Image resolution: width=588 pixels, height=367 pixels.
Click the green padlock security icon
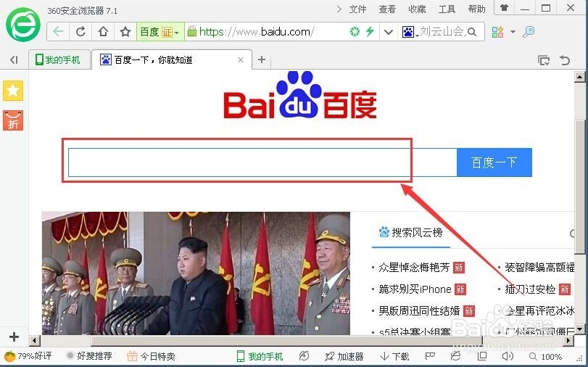pos(191,31)
